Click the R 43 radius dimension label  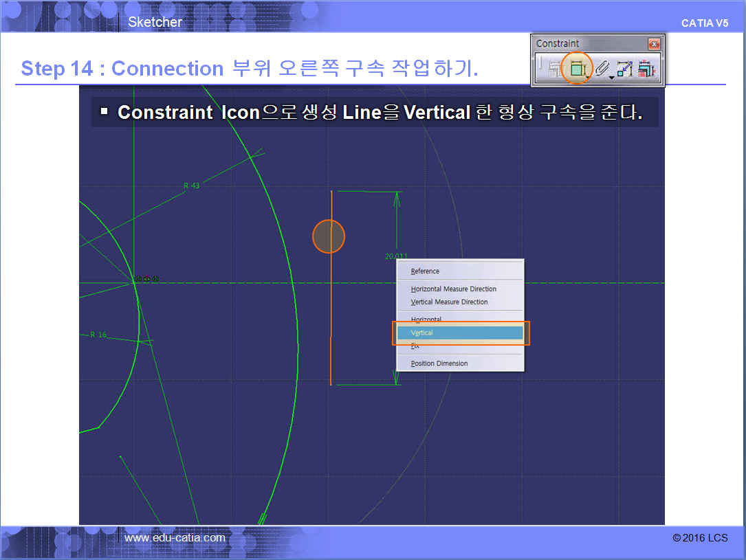191,186
